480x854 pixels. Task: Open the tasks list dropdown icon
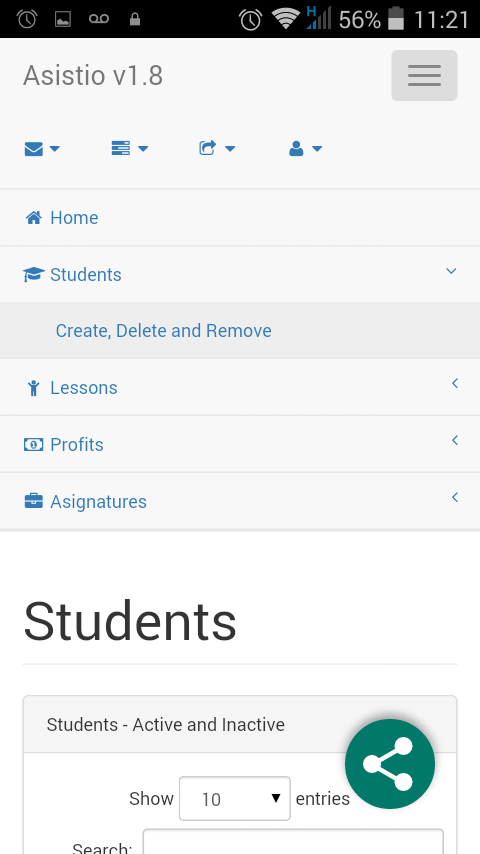coord(129,148)
